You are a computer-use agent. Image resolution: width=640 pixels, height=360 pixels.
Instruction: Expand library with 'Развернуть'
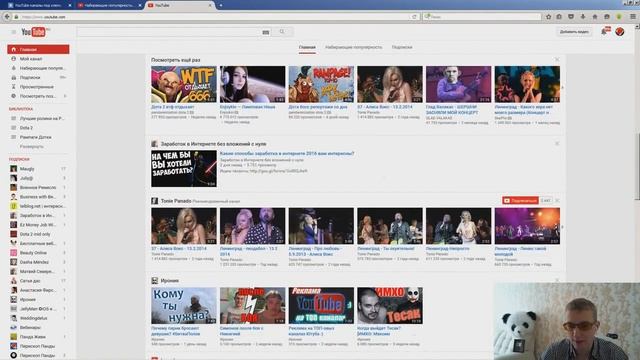tap(31, 147)
